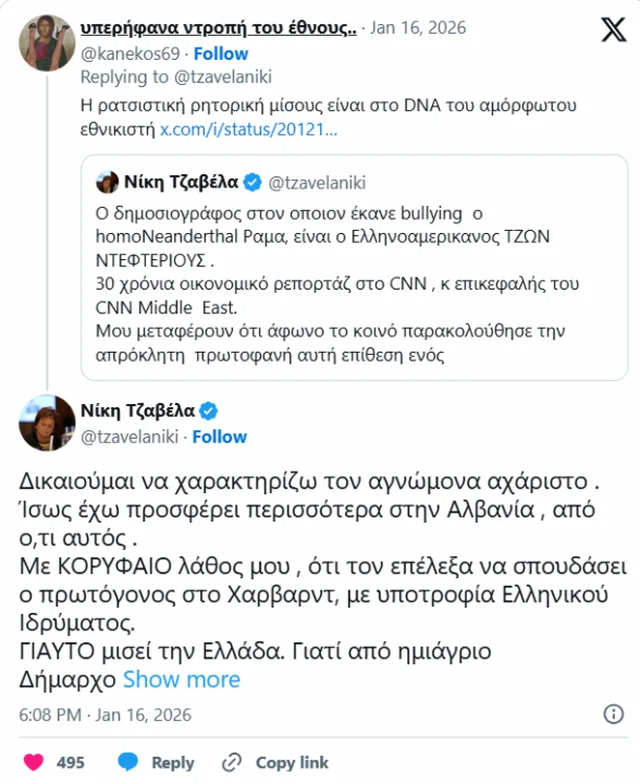The width and height of the screenshot is (640, 784).
Task: Click the blue reply bubble icon
Action: [x=127, y=762]
